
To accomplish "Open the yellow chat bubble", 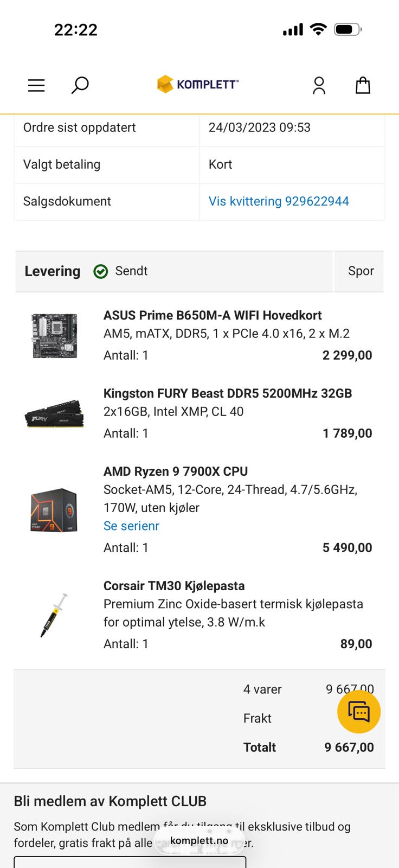I will pos(359,712).
